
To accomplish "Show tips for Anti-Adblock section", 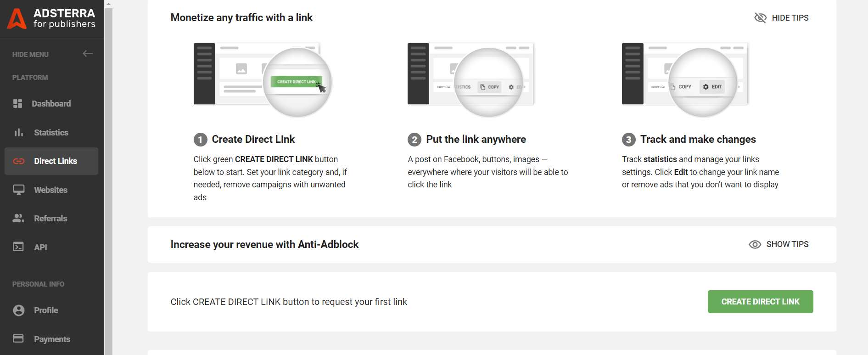I will click(x=778, y=244).
